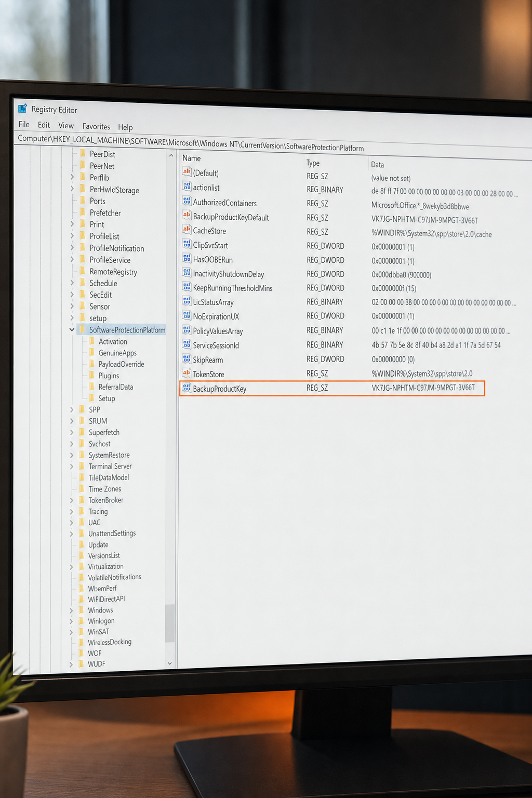The width and height of the screenshot is (532, 798).
Task: Click the binary icon beside ServiceSessionId
Action: 187,344
